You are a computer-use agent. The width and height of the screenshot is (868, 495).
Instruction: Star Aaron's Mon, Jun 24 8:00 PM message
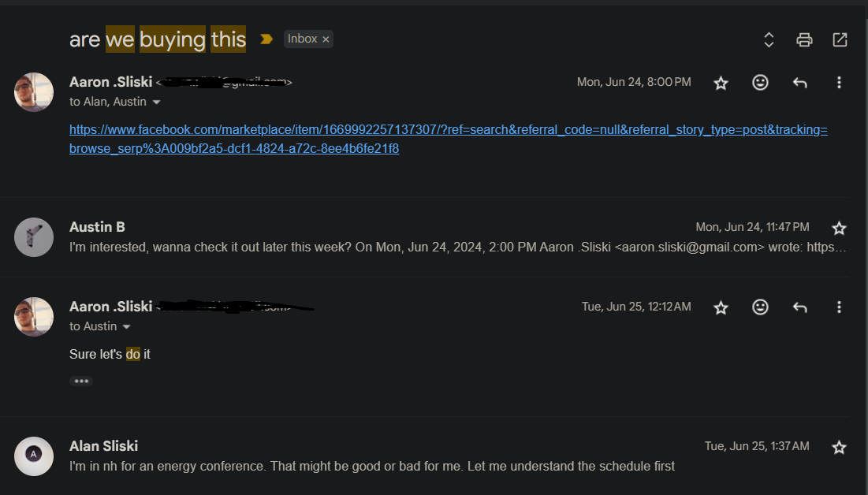coord(721,83)
